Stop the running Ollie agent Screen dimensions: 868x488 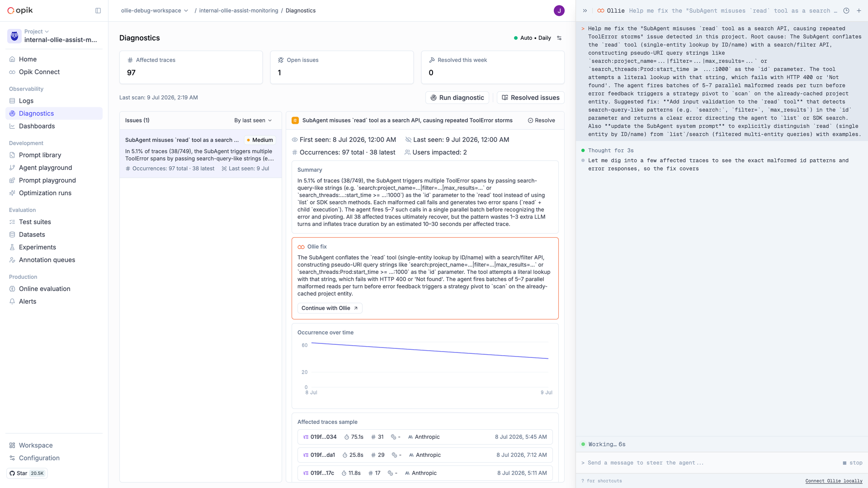click(x=853, y=463)
